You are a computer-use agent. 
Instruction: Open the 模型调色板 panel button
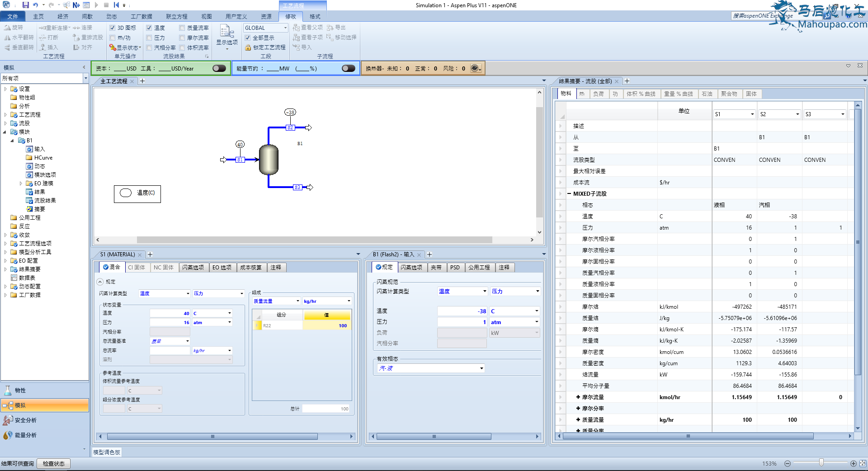(x=107, y=452)
